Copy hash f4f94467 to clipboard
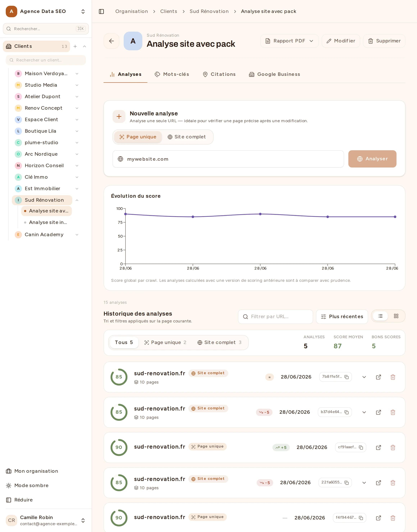The height and width of the screenshot is (532, 417). tap(361, 518)
